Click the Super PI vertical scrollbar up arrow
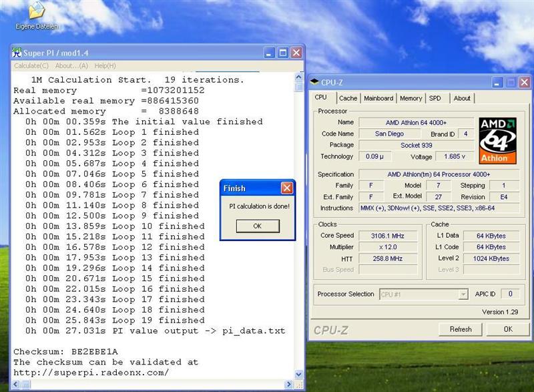The width and height of the screenshot is (534, 392). tap(298, 77)
